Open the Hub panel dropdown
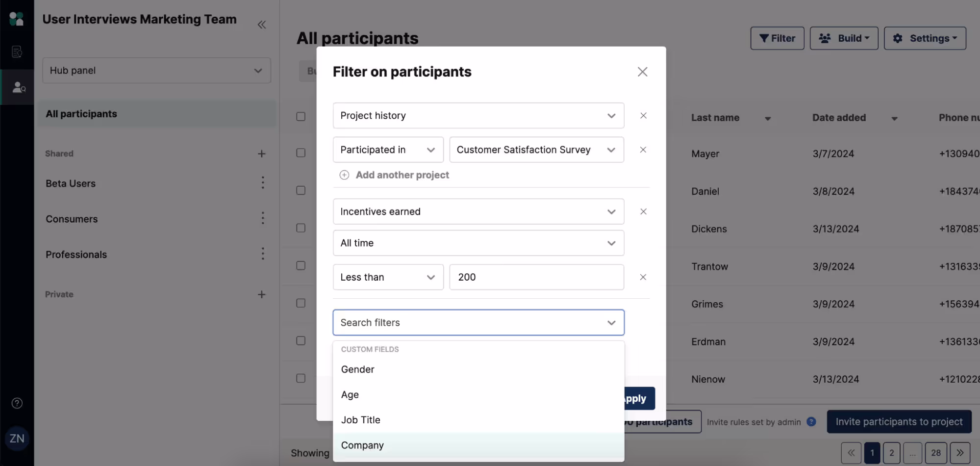The width and height of the screenshot is (980, 466). pyautogui.click(x=156, y=70)
